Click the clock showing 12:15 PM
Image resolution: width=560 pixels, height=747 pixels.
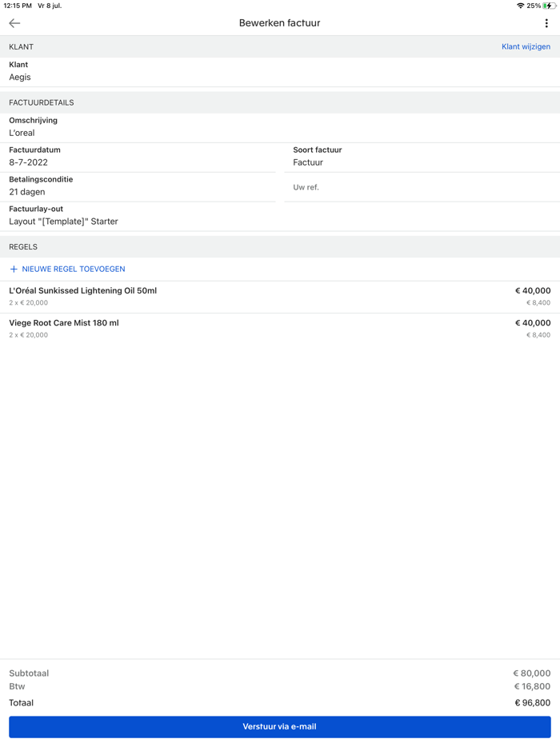pos(18,5)
